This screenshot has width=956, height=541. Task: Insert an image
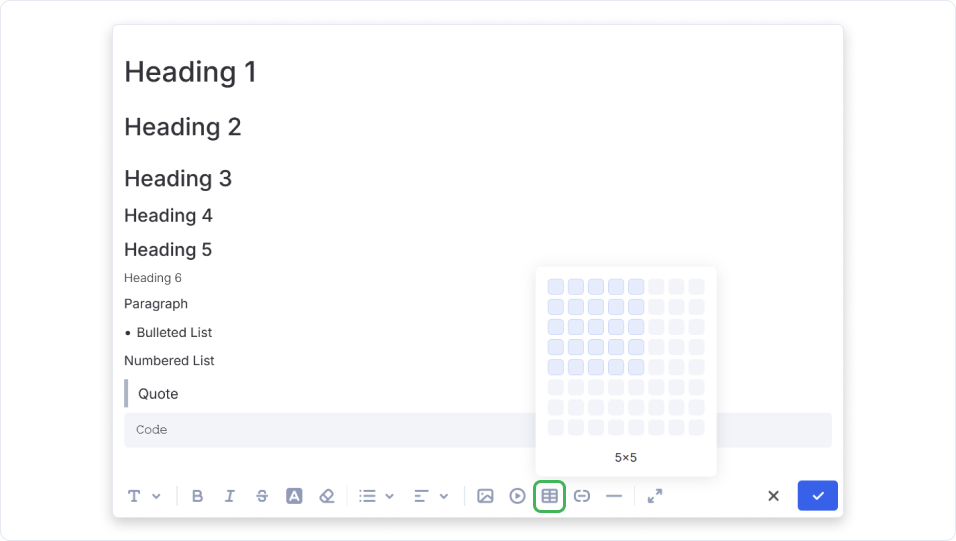click(485, 496)
